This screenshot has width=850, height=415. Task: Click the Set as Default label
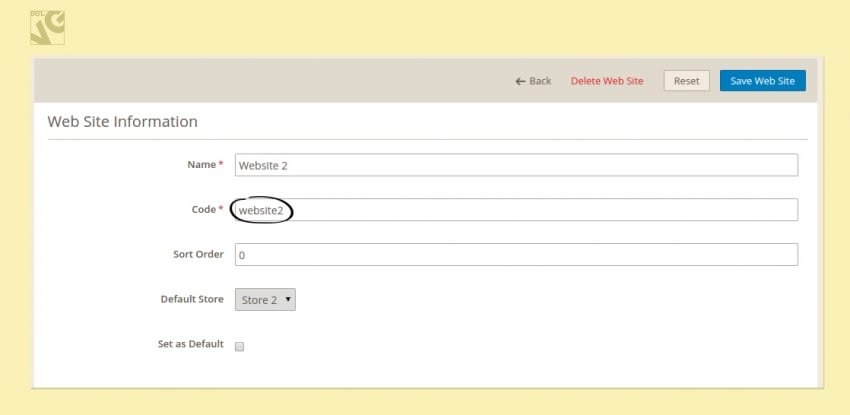coord(191,344)
